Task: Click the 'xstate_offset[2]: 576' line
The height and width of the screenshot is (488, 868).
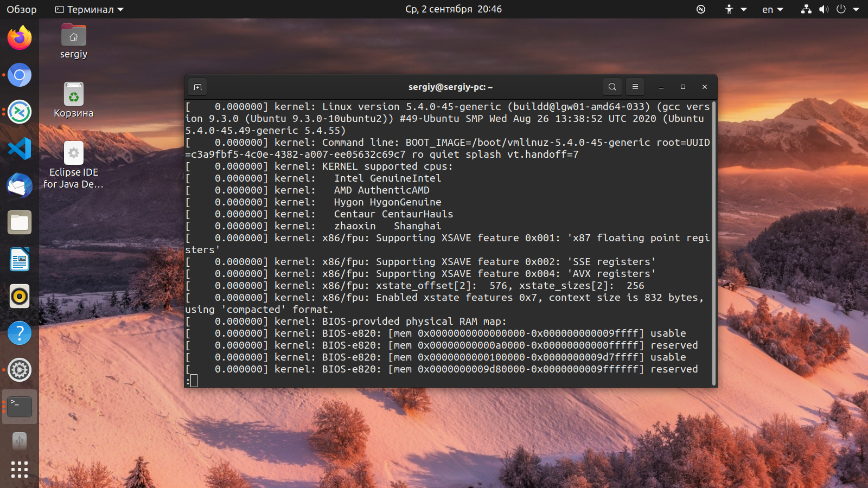Action: [x=415, y=286]
